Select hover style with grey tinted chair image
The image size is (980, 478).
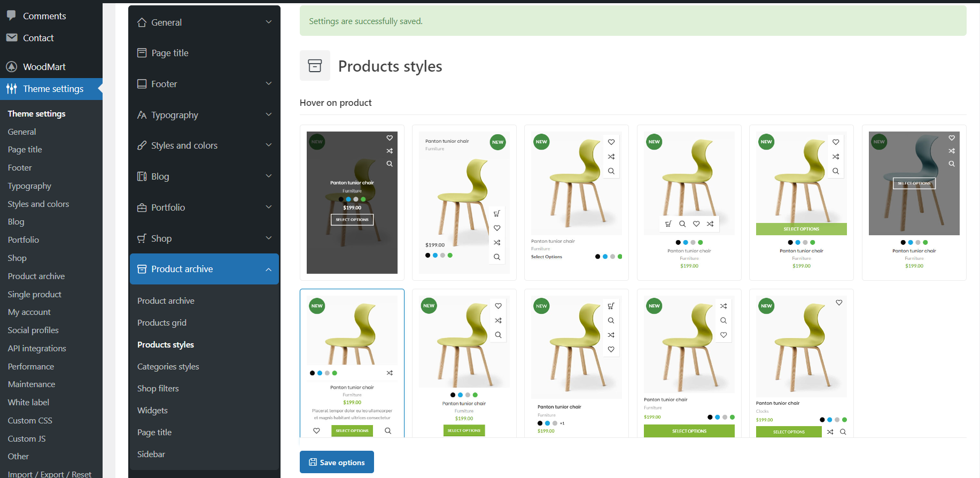pos(914,203)
